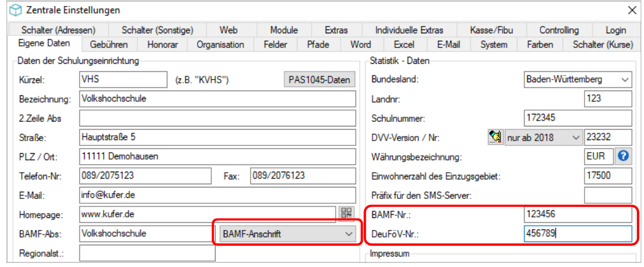Click the Zentrale Einstellungen window icon
Screen dimensions: 644x267
coord(15,11)
